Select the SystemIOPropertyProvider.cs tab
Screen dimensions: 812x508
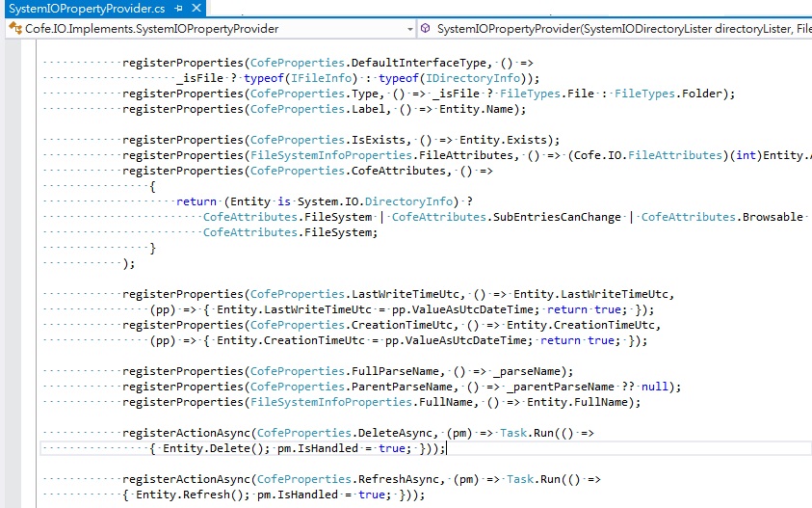click(87, 9)
